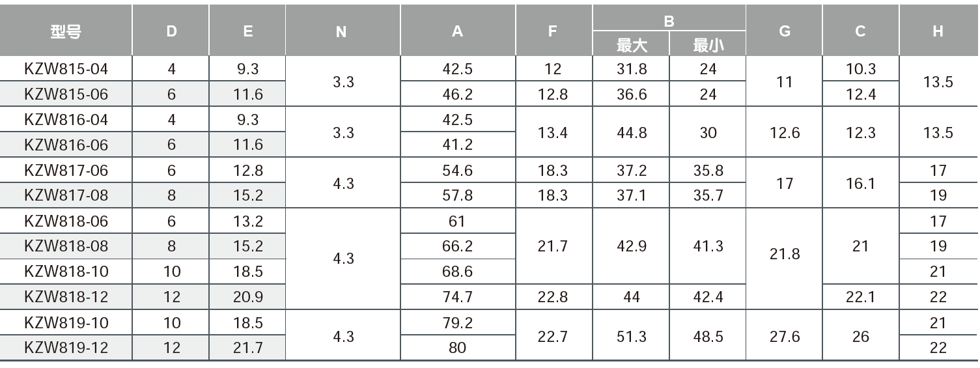Select the KZW819-10 model row
This screenshot has width=980, height=368.
(x=66, y=323)
